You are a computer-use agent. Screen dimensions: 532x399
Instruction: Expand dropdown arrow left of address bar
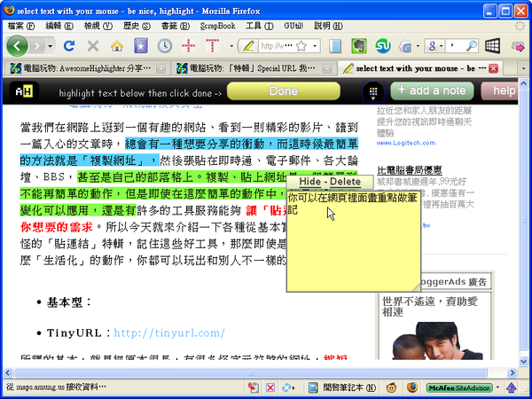[231, 46]
